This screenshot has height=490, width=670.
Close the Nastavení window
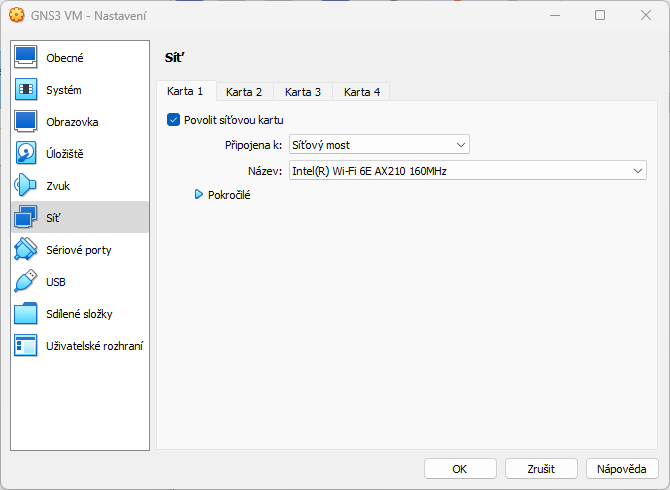click(x=646, y=15)
